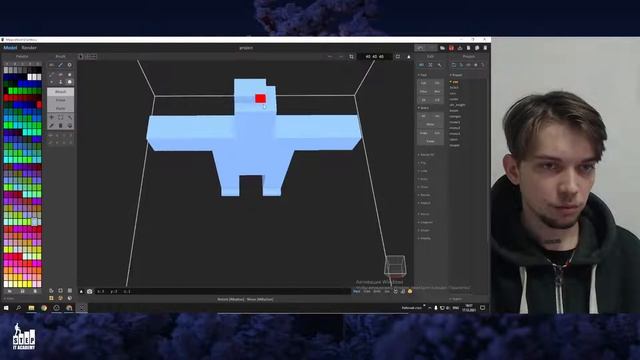Viewport: 640px width, 360px height.
Task: Pick the light blue selected palette swatch
Action: click(34, 222)
